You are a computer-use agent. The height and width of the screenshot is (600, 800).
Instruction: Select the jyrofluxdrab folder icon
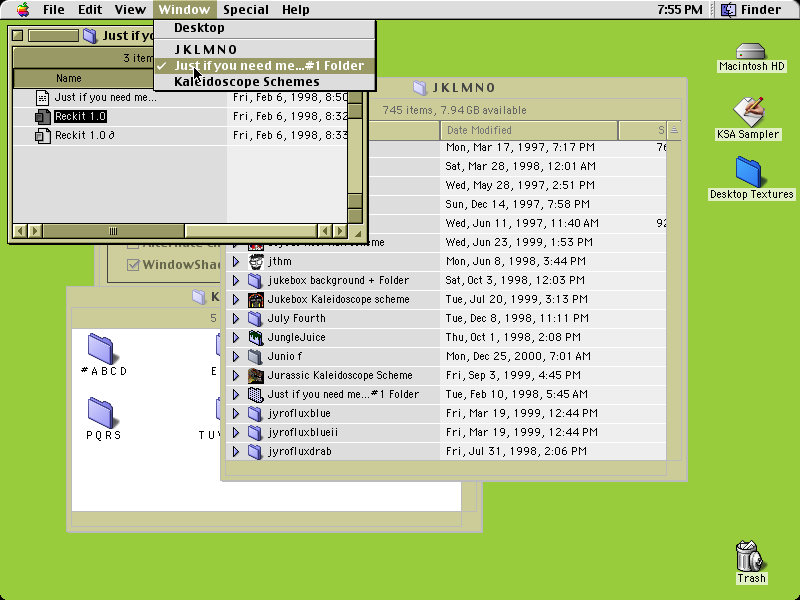coord(255,452)
